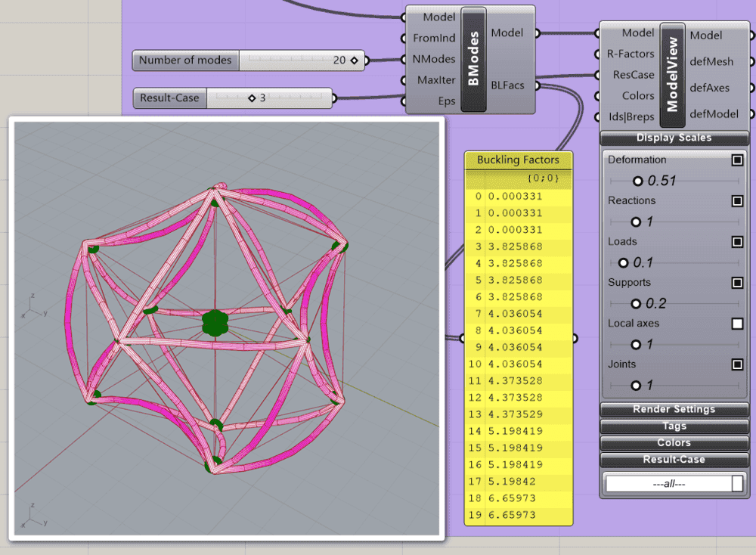Toggle the Joints checkbox off

tap(737, 364)
